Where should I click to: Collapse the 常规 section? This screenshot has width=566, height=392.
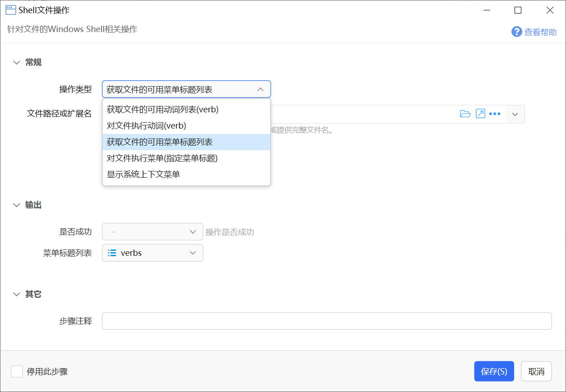[17, 63]
